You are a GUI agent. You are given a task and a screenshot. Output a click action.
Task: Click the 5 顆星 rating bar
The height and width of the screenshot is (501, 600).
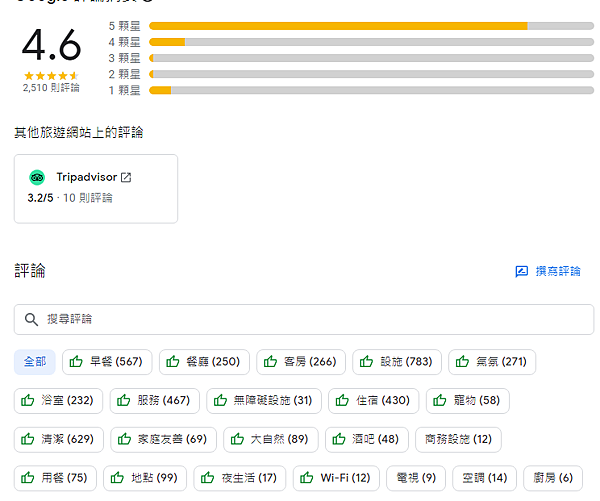[370, 25]
